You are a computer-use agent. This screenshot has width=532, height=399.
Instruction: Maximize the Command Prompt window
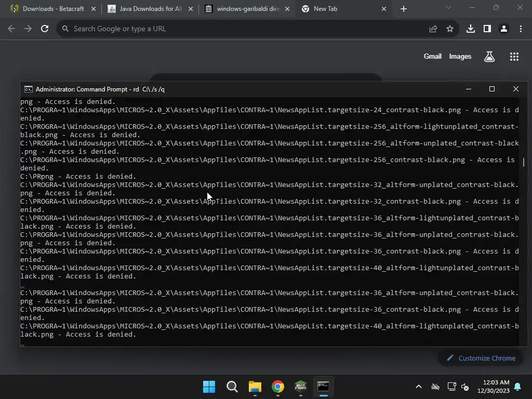[491, 89]
